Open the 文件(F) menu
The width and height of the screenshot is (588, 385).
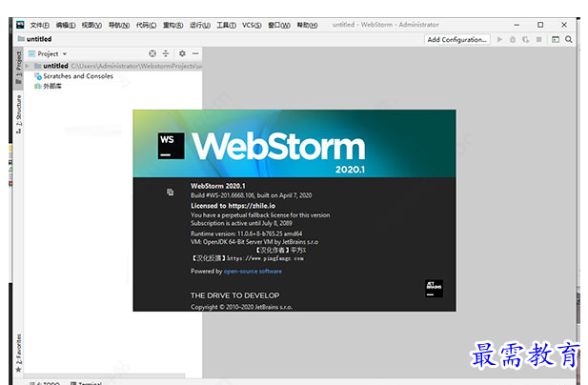pyautogui.click(x=40, y=25)
